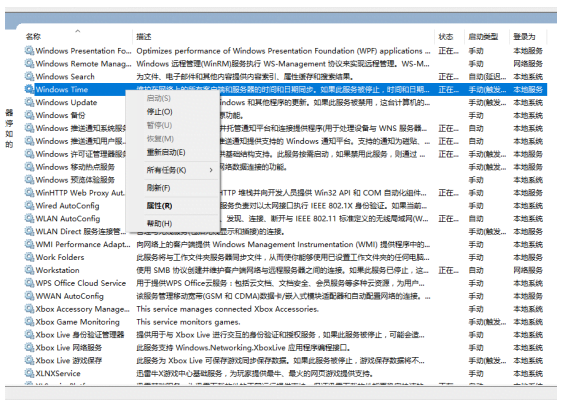
Task: Click the gear icon for Xbox Accessory Manage...
Action: 29,309
